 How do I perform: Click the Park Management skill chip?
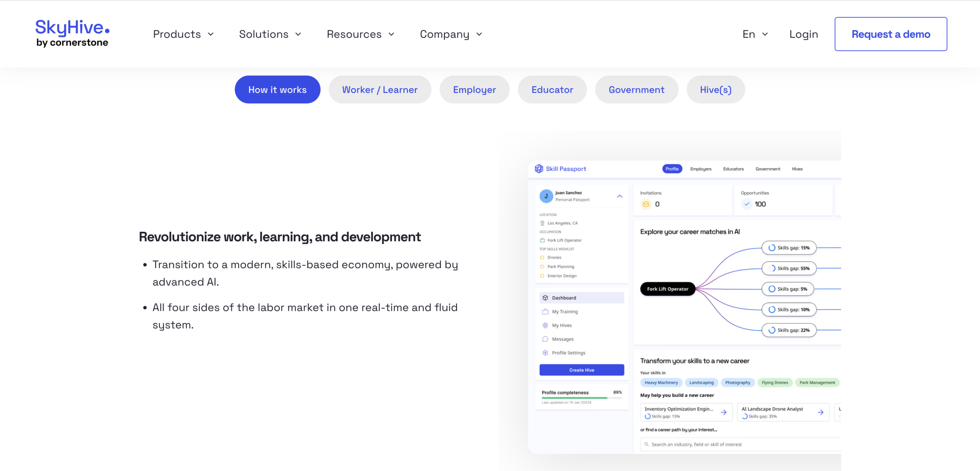pyautogui.click(x=817, y=383)
